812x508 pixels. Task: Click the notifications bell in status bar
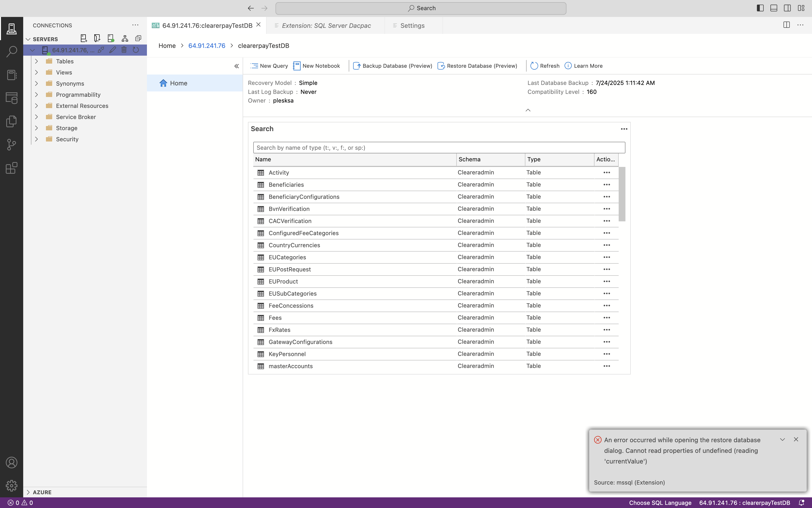(802, 503)
